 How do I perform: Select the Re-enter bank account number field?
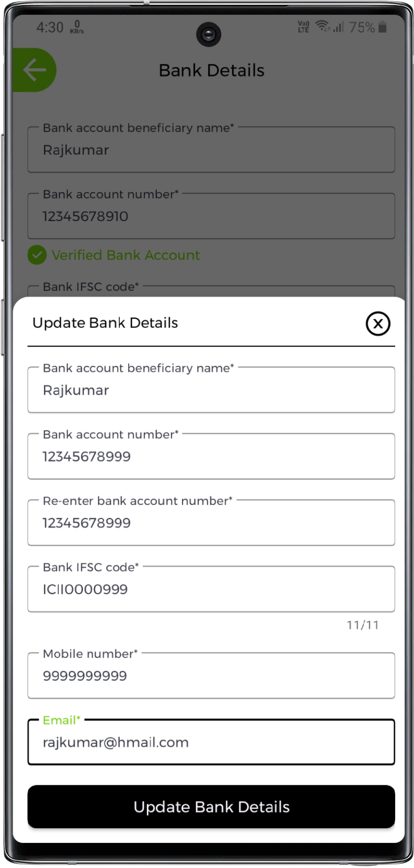(x=211, y=523)
